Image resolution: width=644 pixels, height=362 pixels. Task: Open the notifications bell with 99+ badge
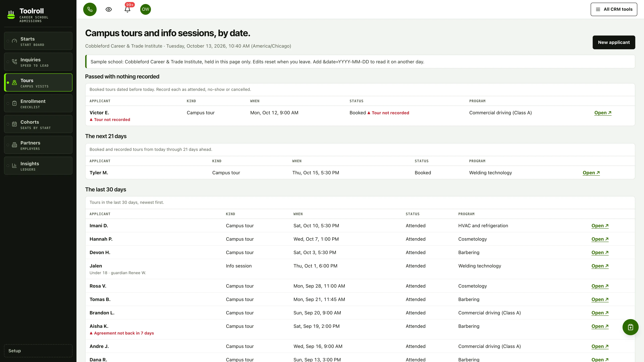(127, 9)
